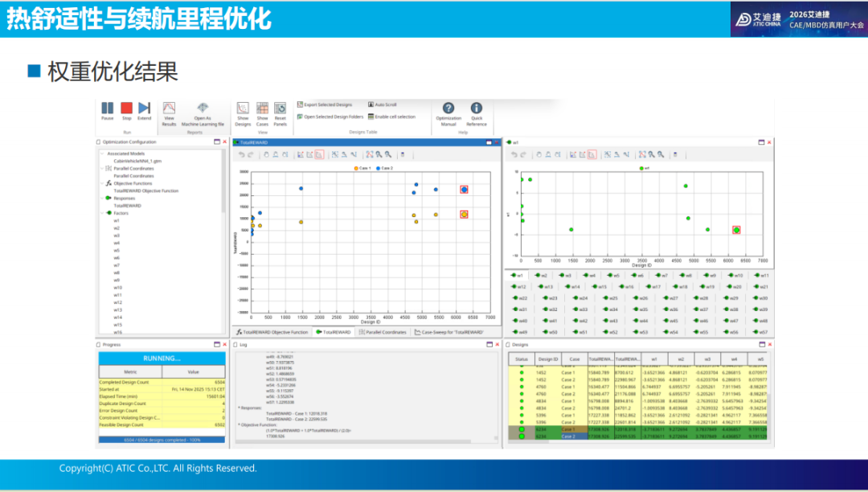
Task: Toggle Auto Scroll for Designs Table
Action: [x=383, y=105]
